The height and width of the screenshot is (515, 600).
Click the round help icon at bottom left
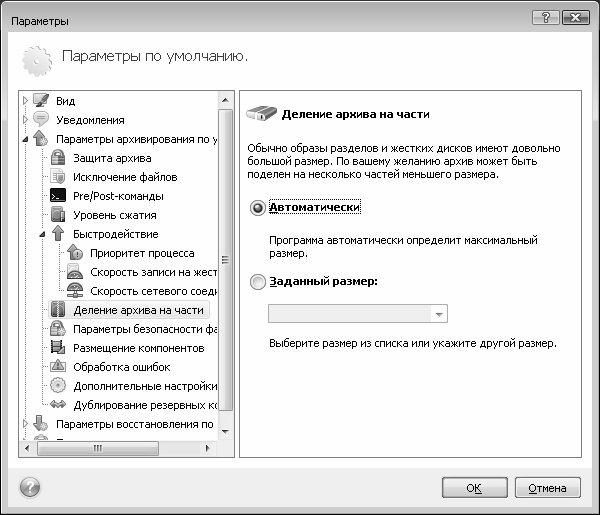click(x=30, y=487)
